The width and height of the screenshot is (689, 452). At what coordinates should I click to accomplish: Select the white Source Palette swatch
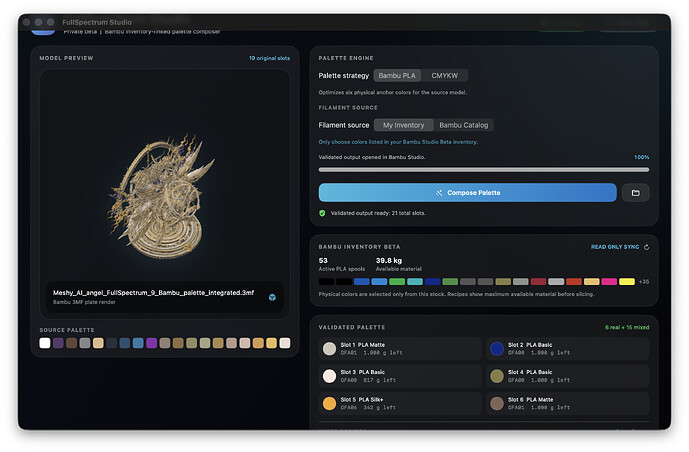pos(45,343)
